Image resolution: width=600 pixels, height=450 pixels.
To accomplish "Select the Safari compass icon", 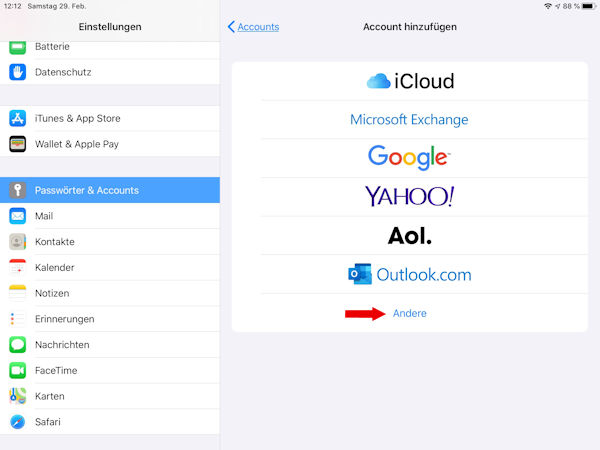I will pyautogui.click(x=17, y=422).
